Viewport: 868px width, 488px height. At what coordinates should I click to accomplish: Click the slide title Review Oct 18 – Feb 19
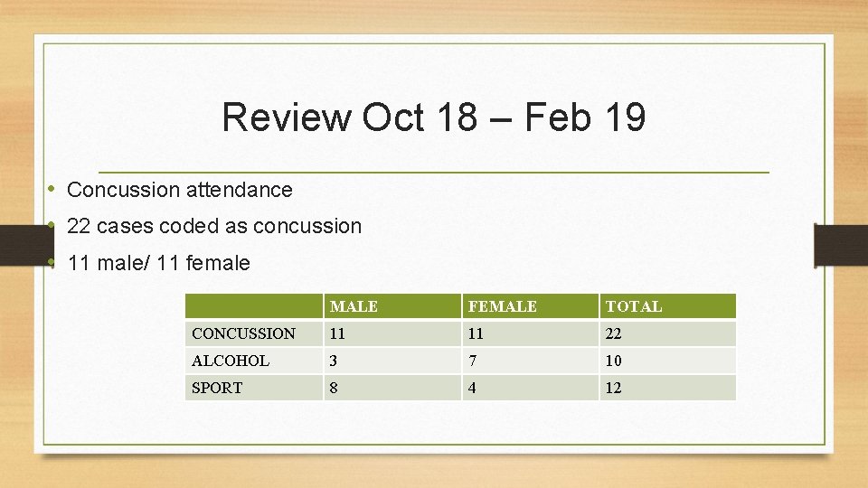(433, 117)
